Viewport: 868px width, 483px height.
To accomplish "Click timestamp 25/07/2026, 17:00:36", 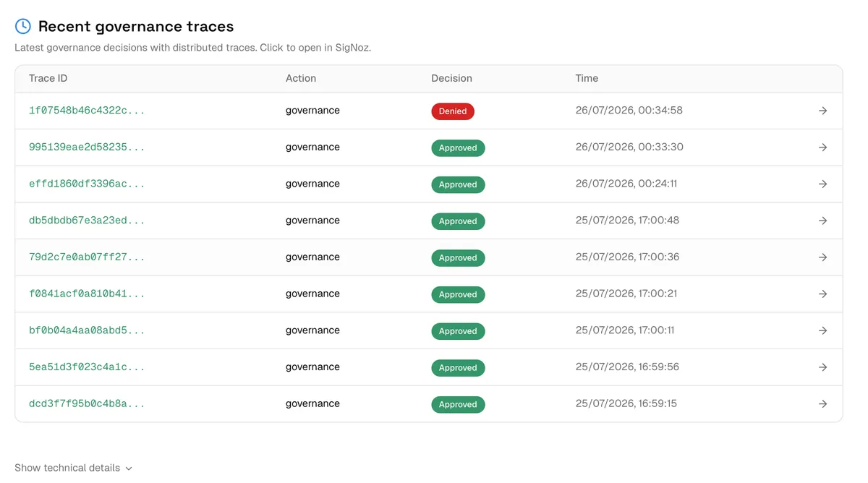I will coord(628,257).
